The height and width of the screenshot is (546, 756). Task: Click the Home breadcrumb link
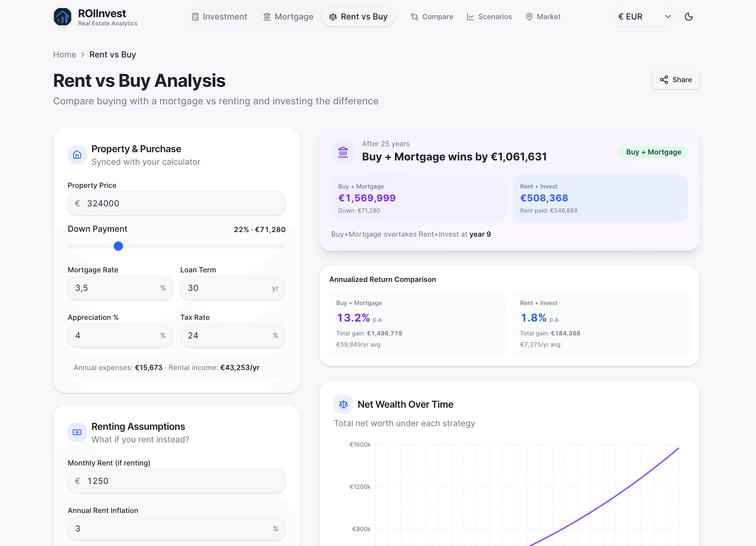pyautogui.click(x=65, y=54)
